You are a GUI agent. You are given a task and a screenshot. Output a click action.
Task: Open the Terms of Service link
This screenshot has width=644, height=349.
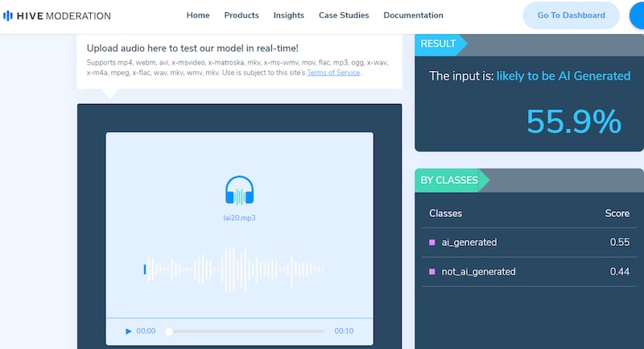coord(333,73)
